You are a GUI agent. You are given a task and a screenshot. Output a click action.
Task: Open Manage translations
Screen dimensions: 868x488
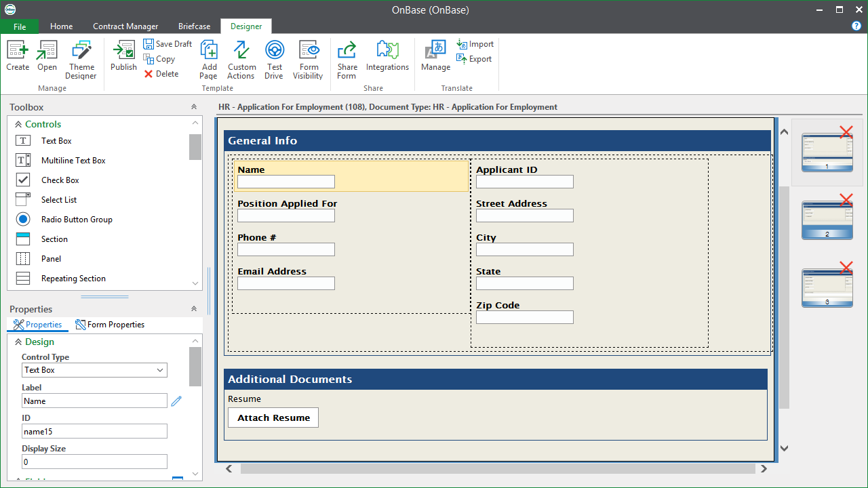point(435,56)
